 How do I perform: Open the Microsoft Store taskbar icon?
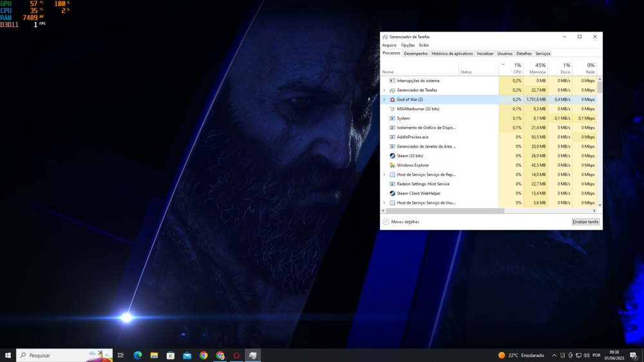pyautogui.click(x=171, y=356)
